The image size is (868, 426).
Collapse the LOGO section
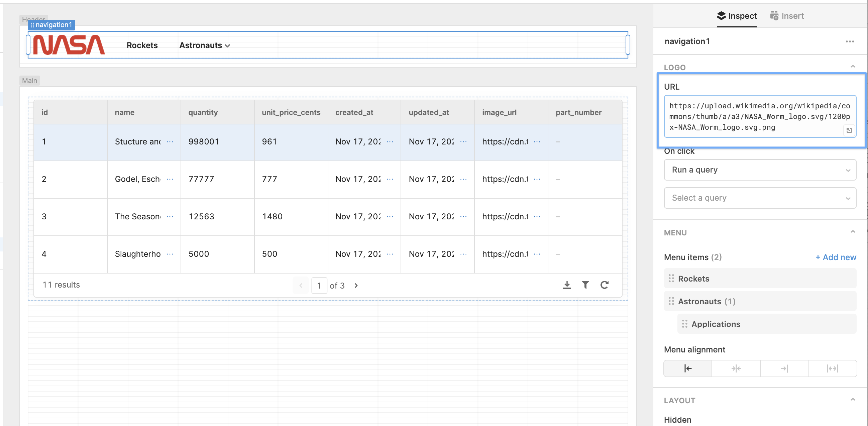coord(853,67)
